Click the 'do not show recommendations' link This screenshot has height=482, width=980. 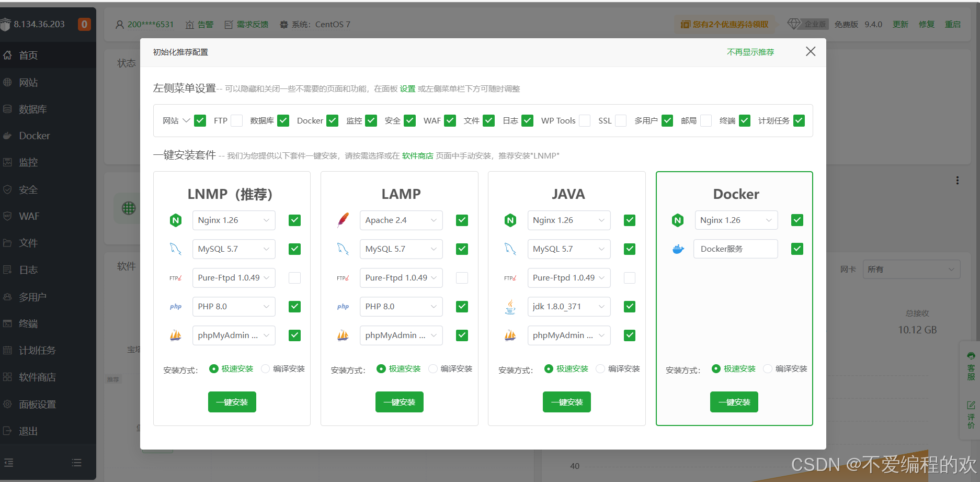tap(750, 52)
